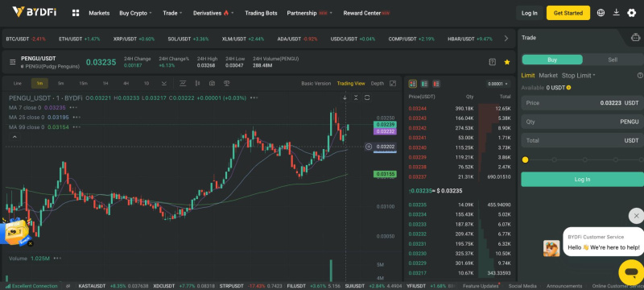This screenshot has height=290, width=644.
Task: Click in the Price input field
Action: 582,102
